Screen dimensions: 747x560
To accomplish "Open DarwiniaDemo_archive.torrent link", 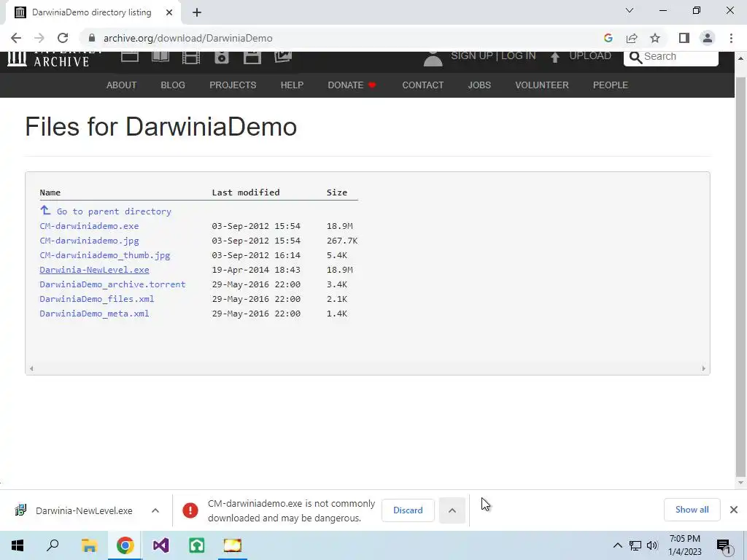I will [x=112, y=284].
